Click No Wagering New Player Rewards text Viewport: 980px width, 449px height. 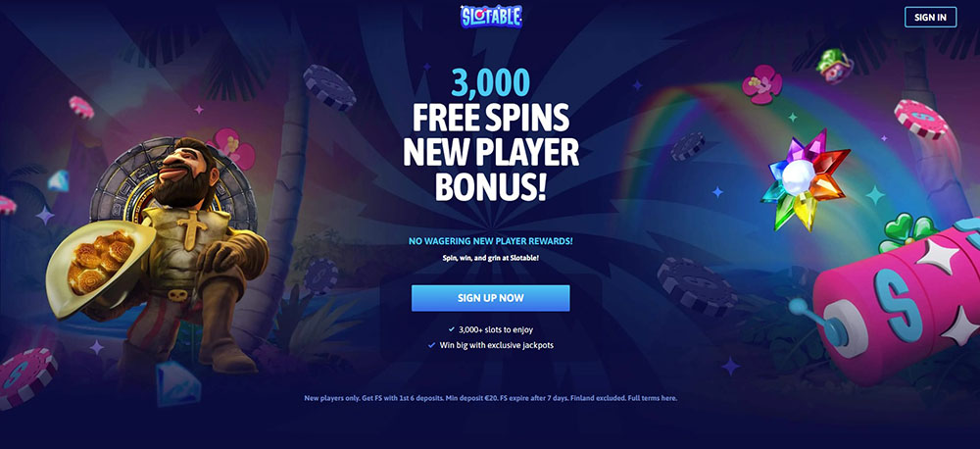point(491,241)
